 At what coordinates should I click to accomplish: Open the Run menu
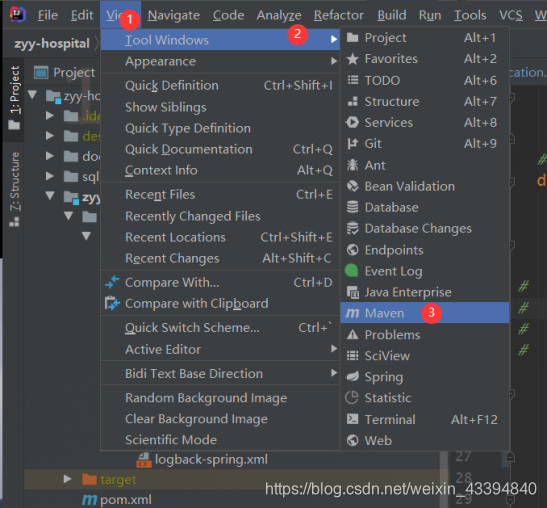(x=430, y=15)
